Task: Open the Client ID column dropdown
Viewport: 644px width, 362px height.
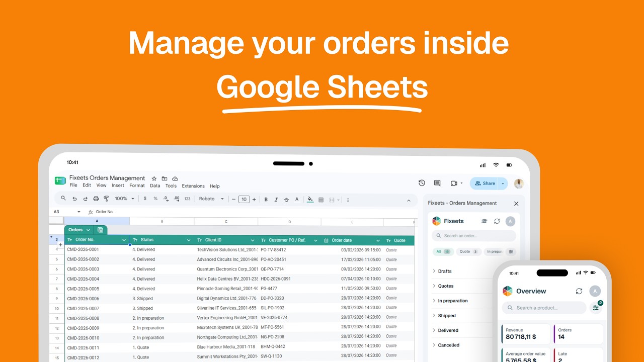Action: (x=253, y=240)
